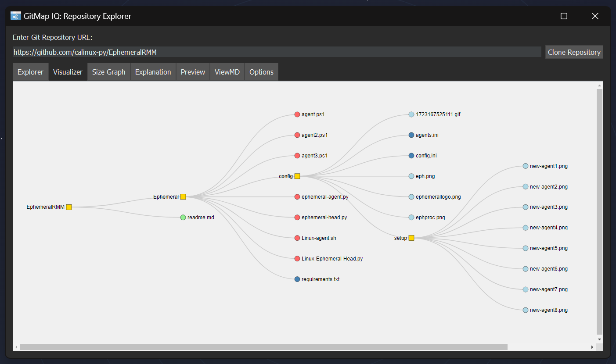Click the 'Linux-Ephemeral-Head.py' label text
Viewport: 616px width, 364px height.
(x=332, y=259)
